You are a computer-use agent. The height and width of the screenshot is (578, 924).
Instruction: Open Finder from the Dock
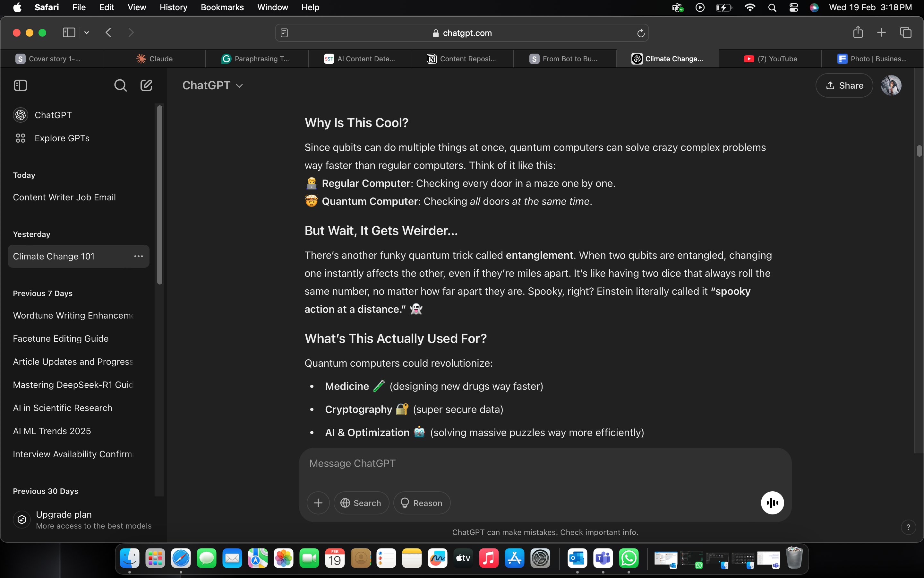point(129,558)
